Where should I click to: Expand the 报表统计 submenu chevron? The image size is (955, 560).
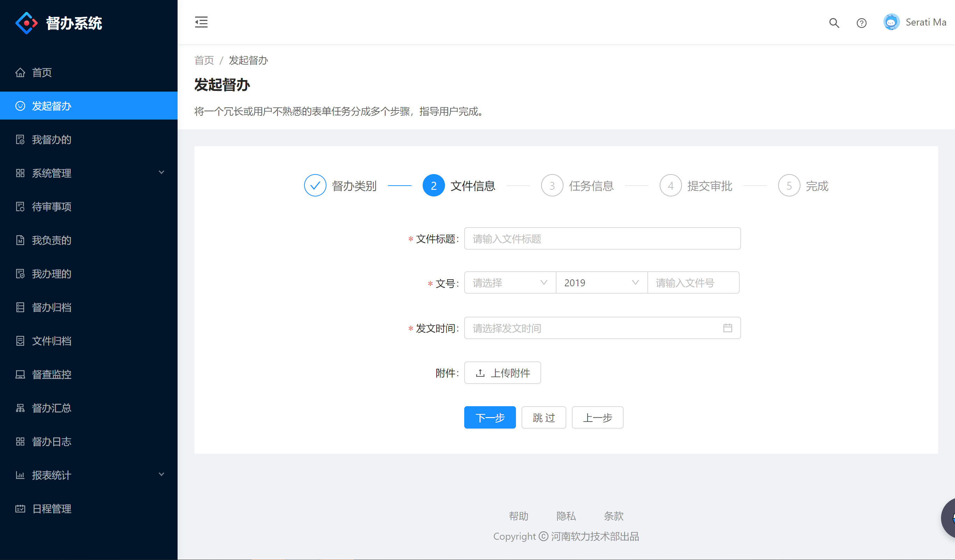point(161,474)
